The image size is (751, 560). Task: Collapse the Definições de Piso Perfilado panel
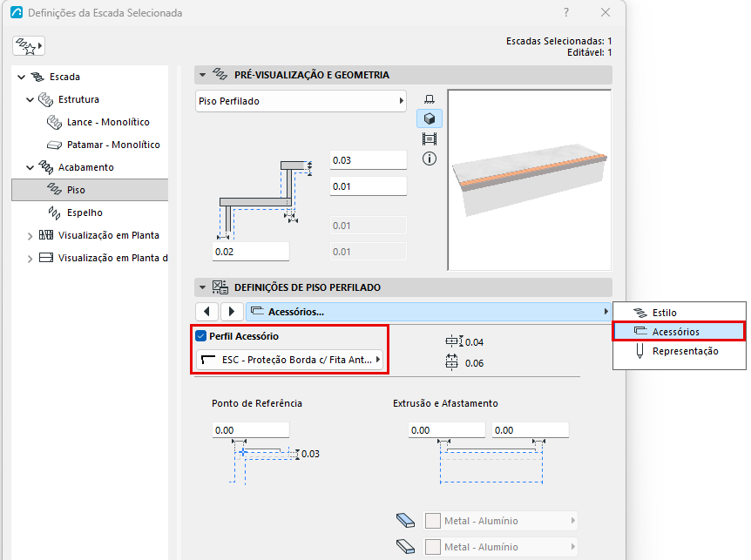[x=203, y=287]
